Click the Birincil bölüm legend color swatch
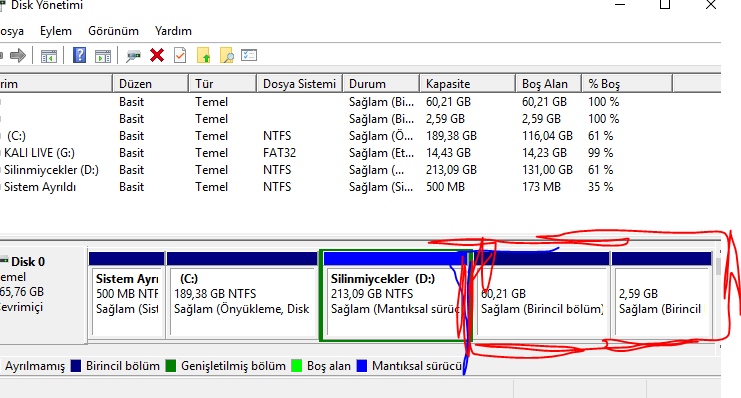Screen dimensions: 741x398 coord(76,366)
